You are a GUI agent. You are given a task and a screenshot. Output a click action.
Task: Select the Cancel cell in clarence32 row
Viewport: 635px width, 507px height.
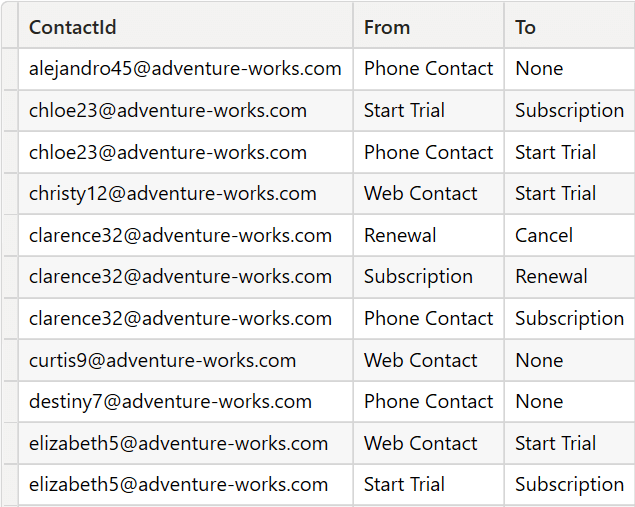tap(569, 235)
